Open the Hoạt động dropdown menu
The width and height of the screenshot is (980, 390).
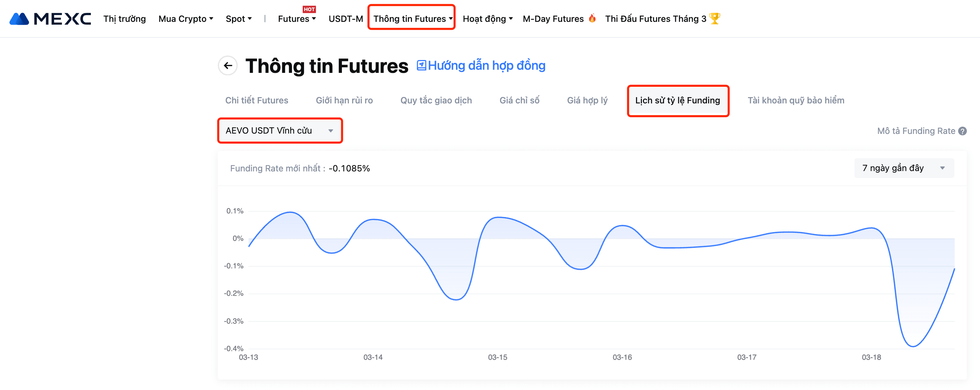point(487,19)
